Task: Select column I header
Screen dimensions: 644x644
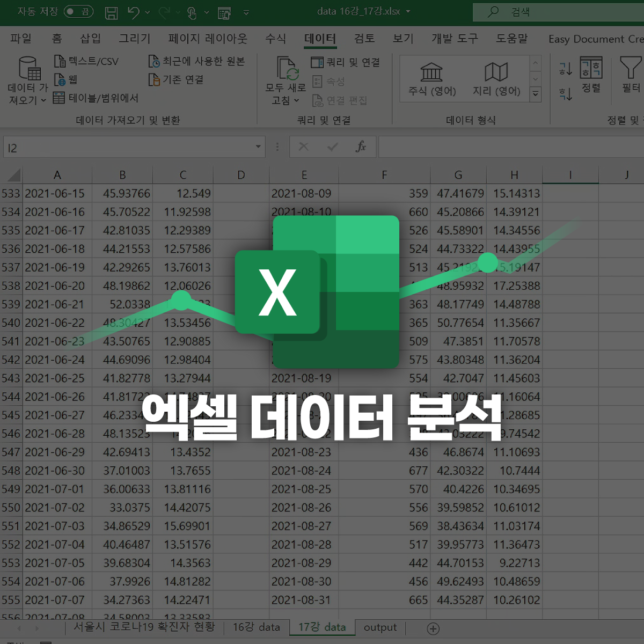Action: pyautogui.click(x=570, y=175)
